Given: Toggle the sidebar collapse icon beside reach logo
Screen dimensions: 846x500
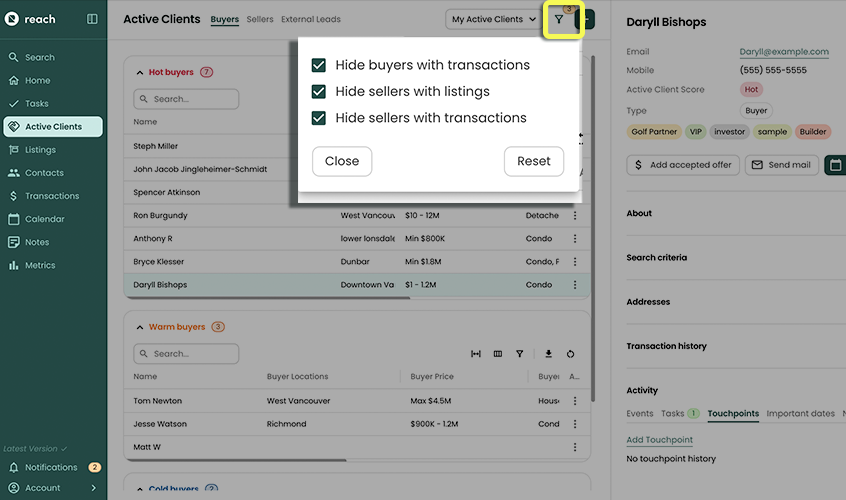Looking at the screenshot, I should click(x=92, y=19).
